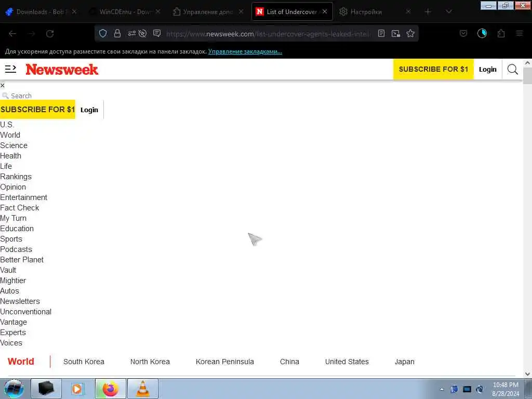The image size is (532, 399).
Task: Open the Pocket save icon
Action: point(463,33)
